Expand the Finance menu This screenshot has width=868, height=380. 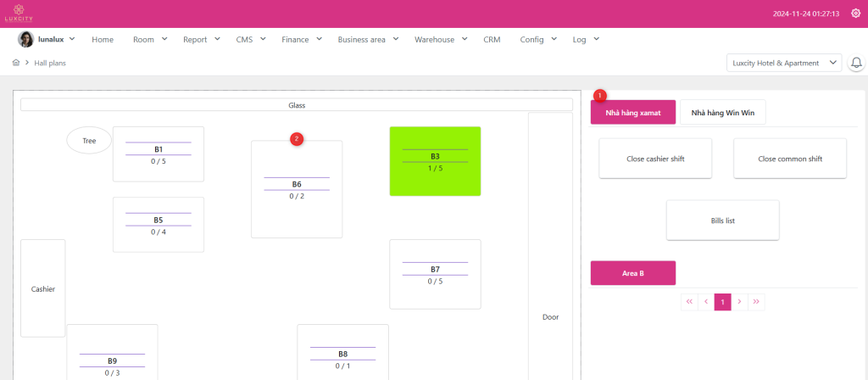(x=301, y=39)
